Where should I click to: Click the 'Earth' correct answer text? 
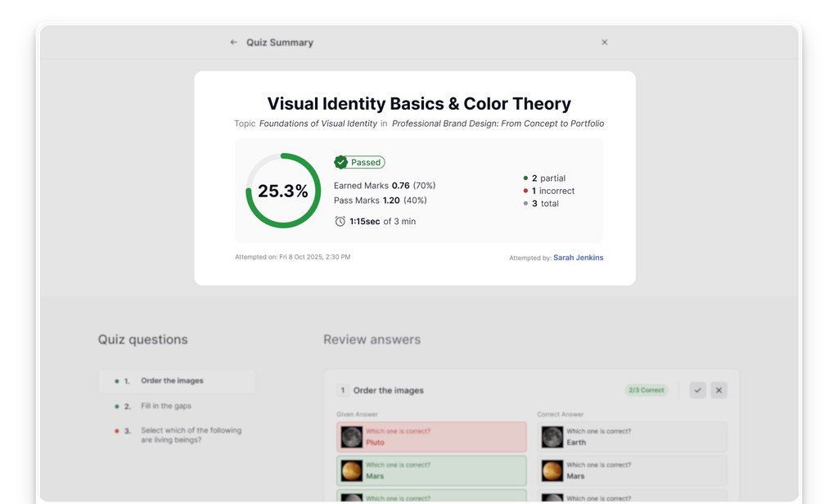pyautogui.click(x=576, y=443)
